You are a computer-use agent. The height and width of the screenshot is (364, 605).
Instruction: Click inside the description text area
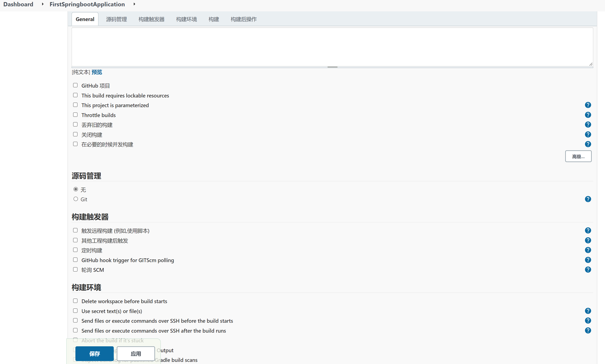[332, 47]
